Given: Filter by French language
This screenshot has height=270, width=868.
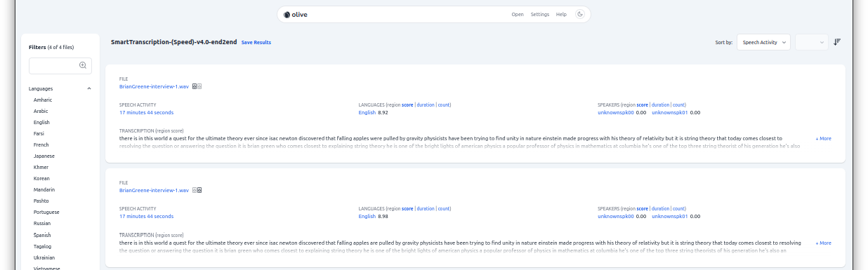Looking at the screenshot, I should (x=41, y=144).
